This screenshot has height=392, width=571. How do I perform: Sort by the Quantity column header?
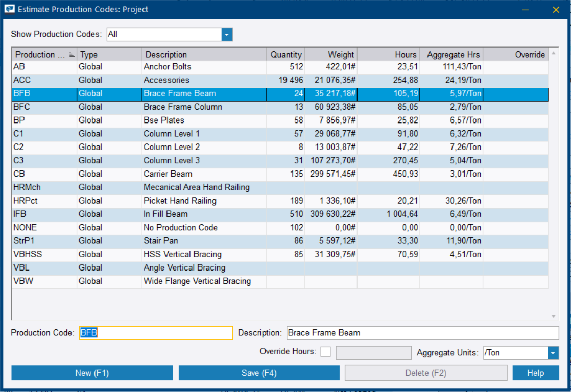[x=285, y=55]
